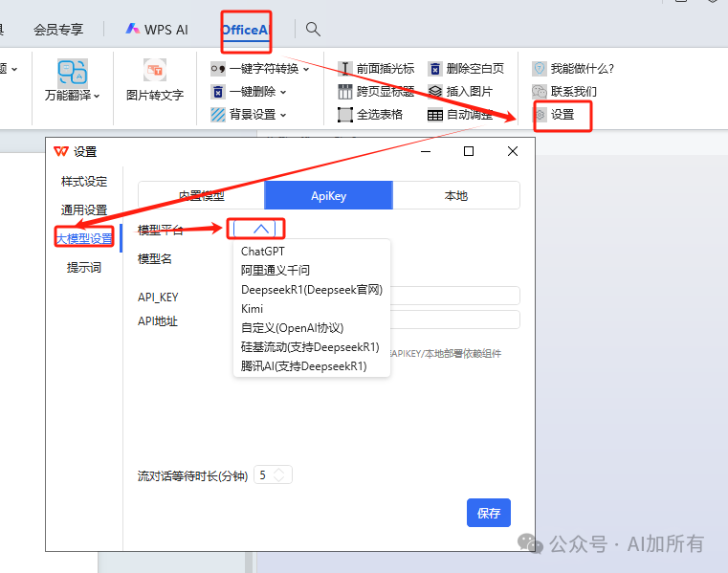Click the wait-duration spinner arrows

pos(279,474)
